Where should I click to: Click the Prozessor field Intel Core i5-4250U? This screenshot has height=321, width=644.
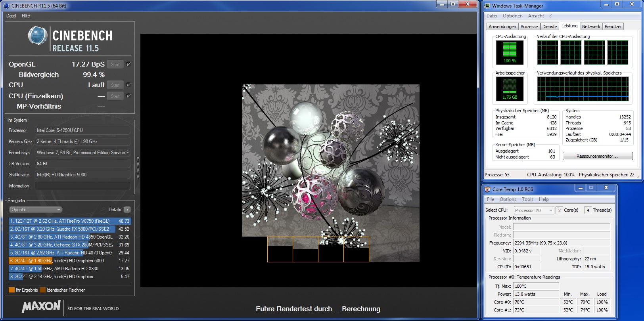coord(82,130)
